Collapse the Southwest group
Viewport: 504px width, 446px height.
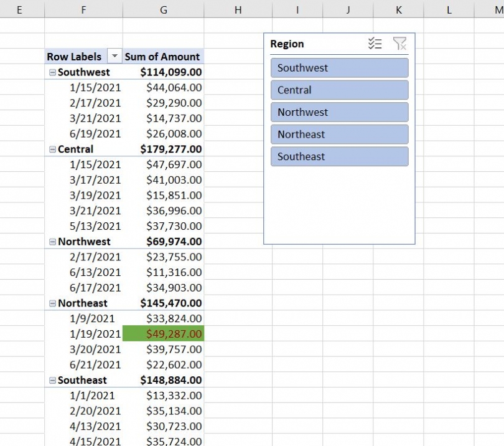(51, 72)
